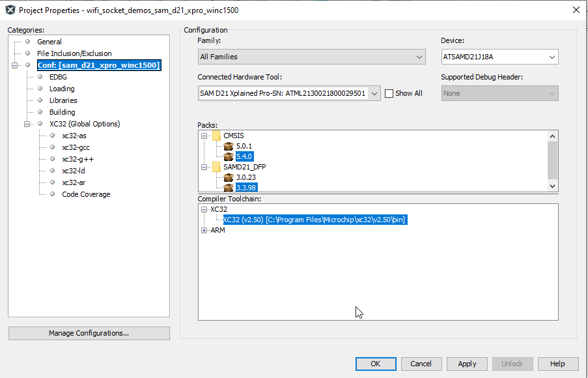Image resolution: width=588 pixels, height=378 pixels.
Task: Collapse the XC32 (Global Options) tree node
Action: click(27, 124)
